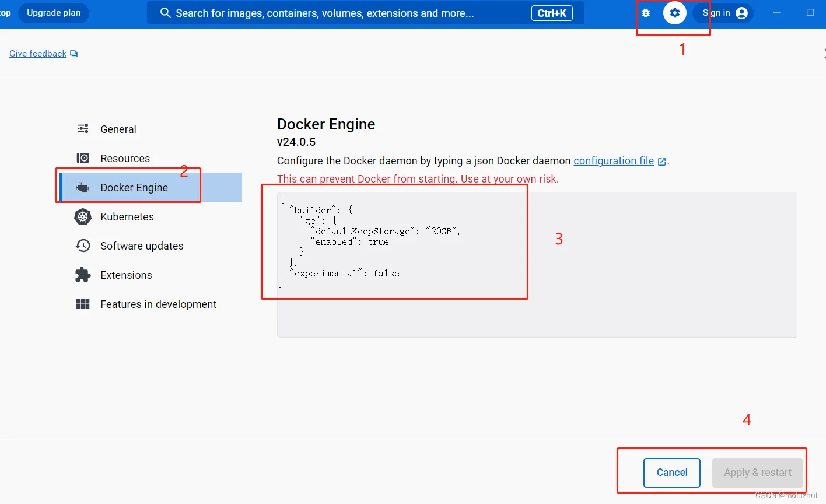Image resolution: width=826 pixels, height=504 pixels.
Task: Open settings via the gear icon
Action: click(x=675, y=13)
